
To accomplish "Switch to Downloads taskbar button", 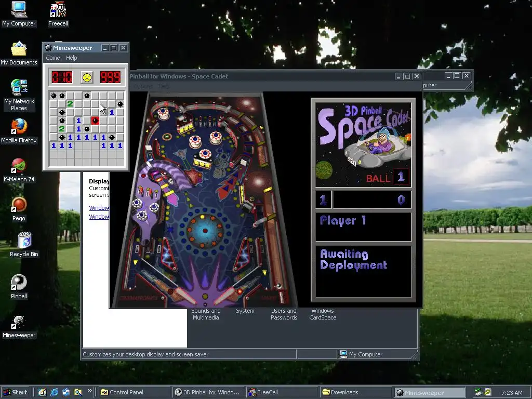I will click(355, 392).
